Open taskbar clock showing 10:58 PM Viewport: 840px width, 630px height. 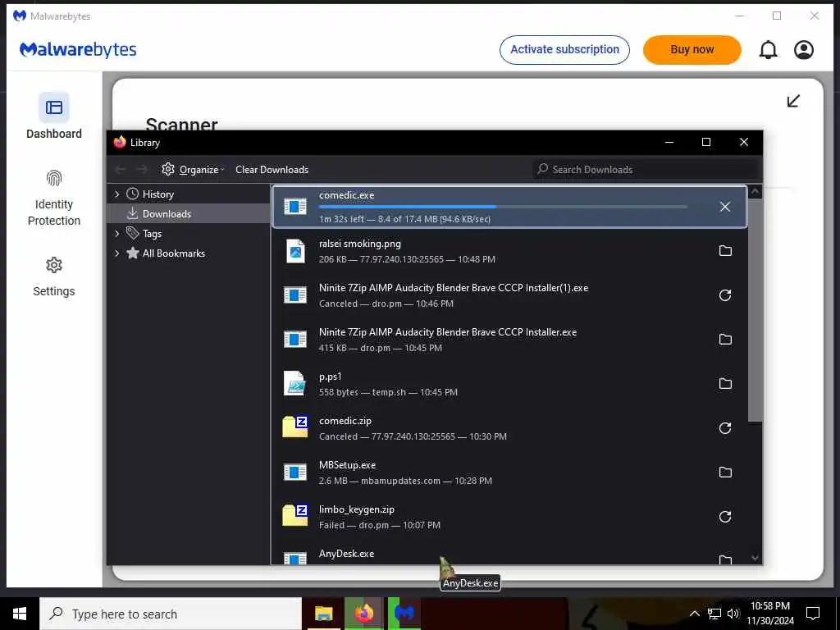click(769, 614)
